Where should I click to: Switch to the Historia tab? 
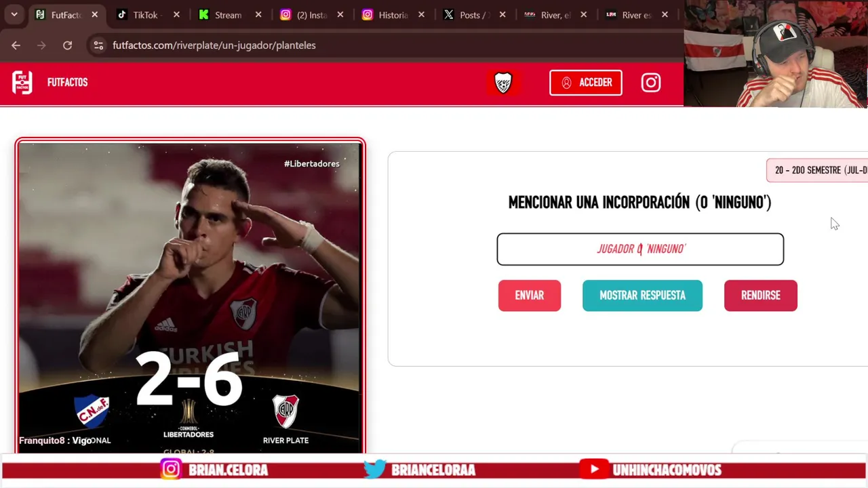click(x=393, y=15)
